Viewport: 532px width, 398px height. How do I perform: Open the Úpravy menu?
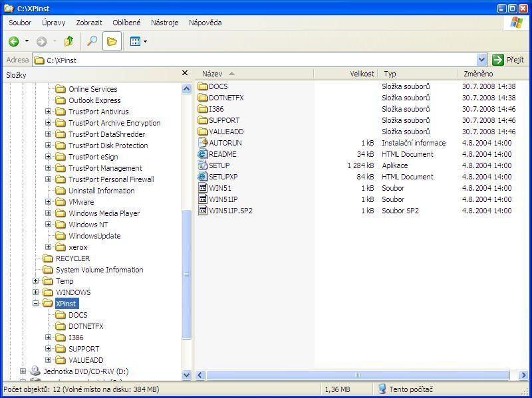(x=54, y=23)
